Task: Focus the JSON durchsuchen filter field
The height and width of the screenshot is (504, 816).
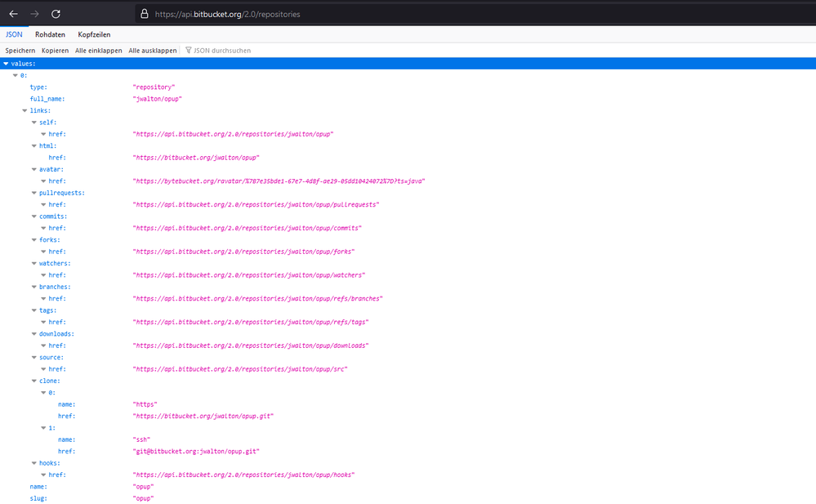Action: (222, 51)
